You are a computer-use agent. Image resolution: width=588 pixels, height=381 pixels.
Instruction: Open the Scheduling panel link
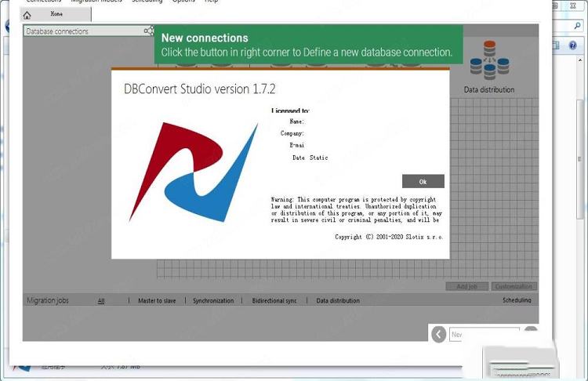pos(517,300)
